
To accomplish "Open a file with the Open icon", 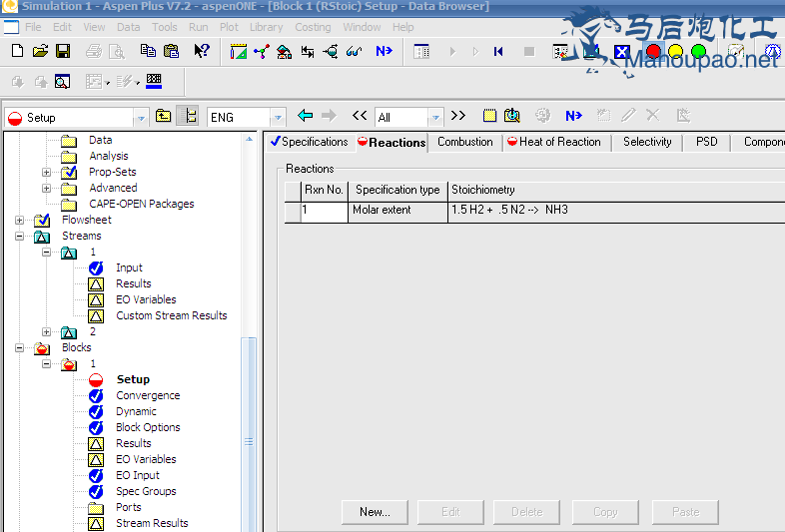I will click(40, 51).
